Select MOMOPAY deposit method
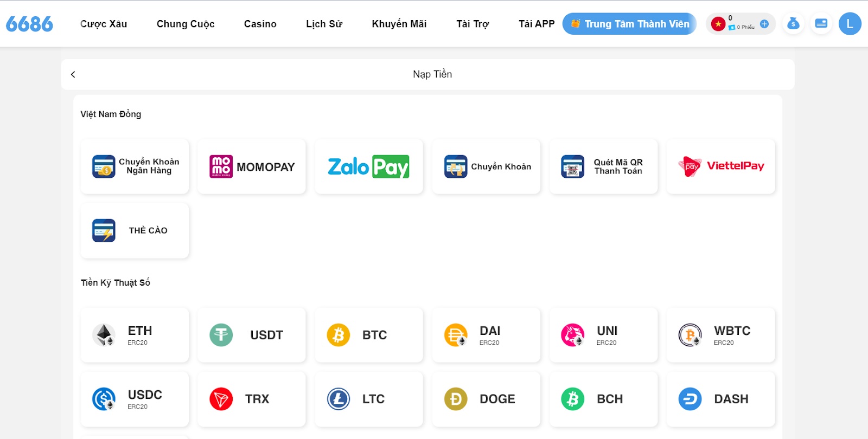 click(x=252, y=166)
